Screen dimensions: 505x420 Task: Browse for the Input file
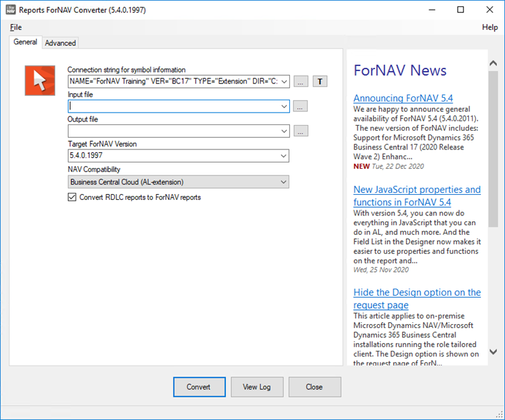point(300,106)
